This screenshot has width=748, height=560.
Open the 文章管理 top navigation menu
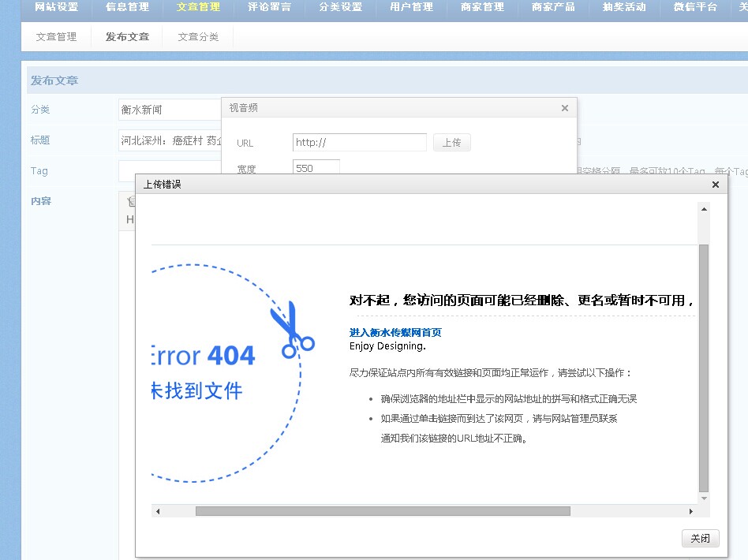pyautogui.click(x=198, y=7)
